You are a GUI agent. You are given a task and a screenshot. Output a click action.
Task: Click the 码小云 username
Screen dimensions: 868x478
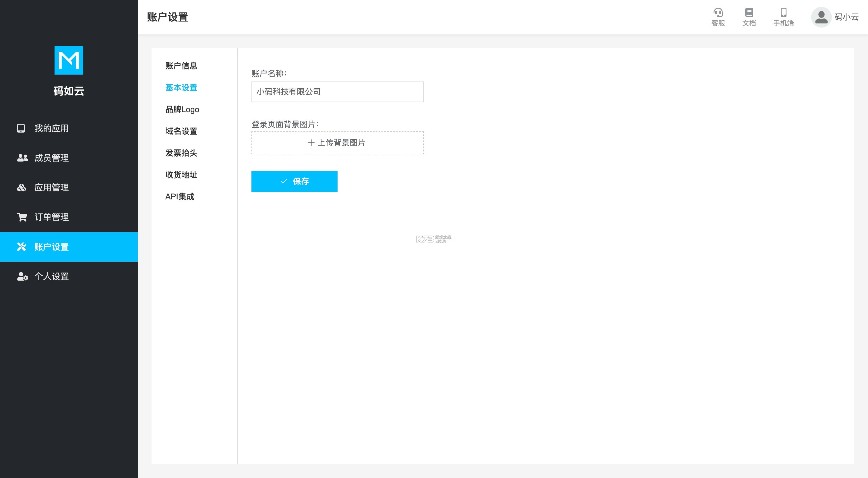tap(846, 17)
